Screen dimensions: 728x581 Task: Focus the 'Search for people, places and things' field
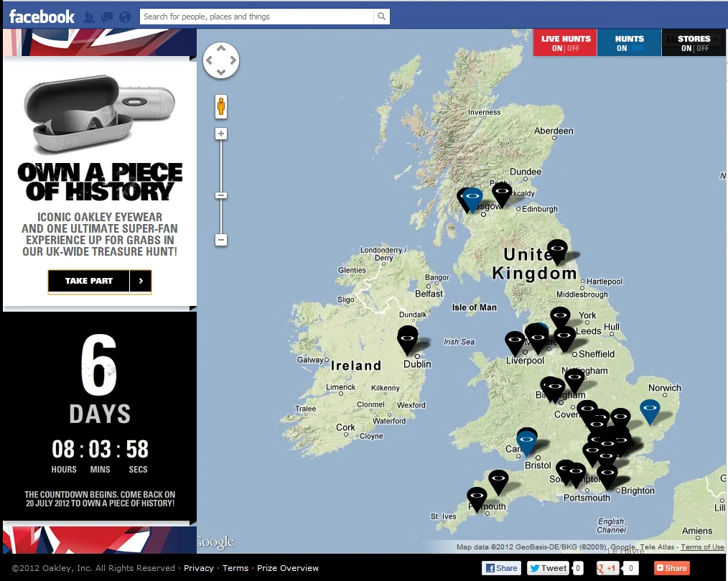pos(257,17)
